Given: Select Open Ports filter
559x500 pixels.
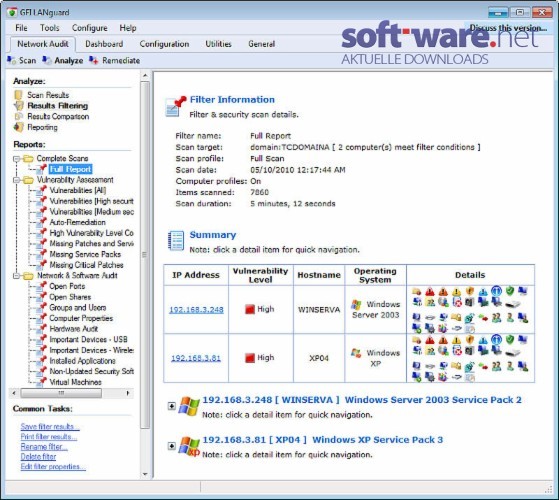Looking at the screenshot, I should click(67, 287).
